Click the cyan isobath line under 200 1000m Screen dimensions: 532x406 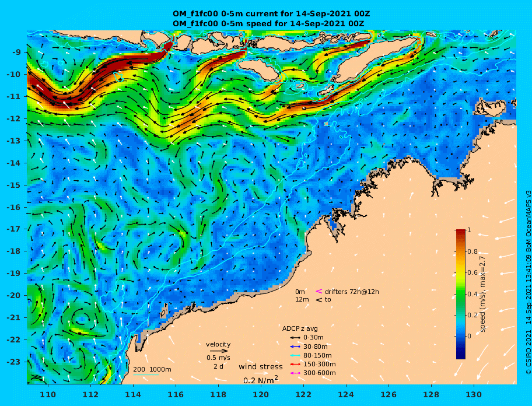click(146, 374)
